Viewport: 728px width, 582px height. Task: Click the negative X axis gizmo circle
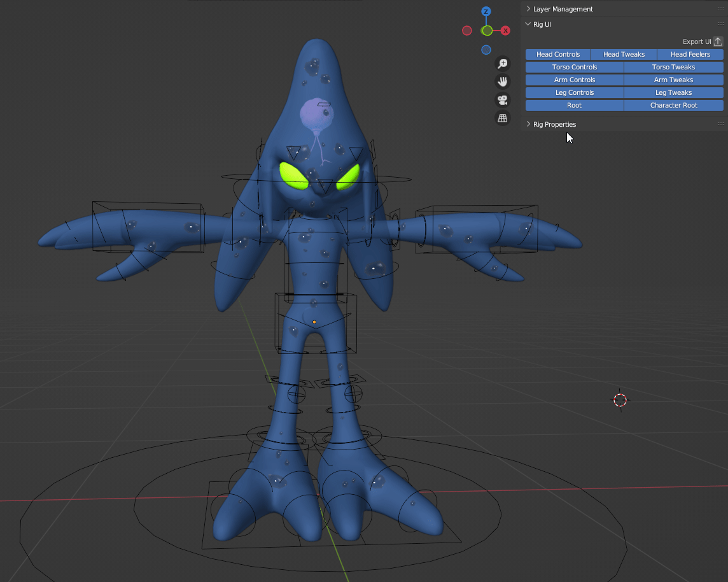click(x=467, y=31)
